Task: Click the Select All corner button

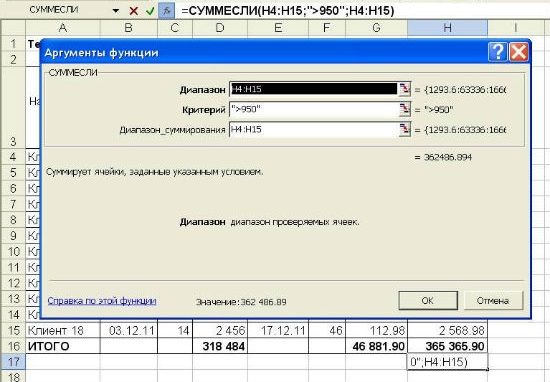Action: [13, 28]
